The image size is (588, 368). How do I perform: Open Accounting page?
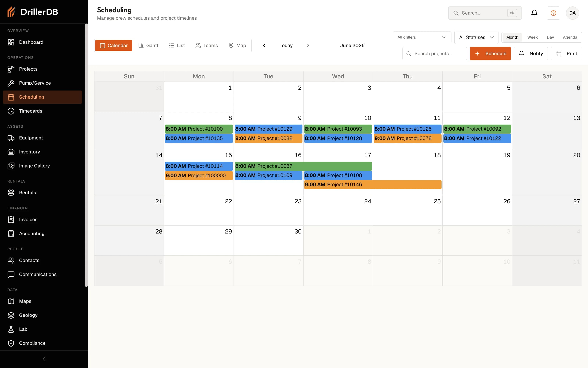(42, 233)
